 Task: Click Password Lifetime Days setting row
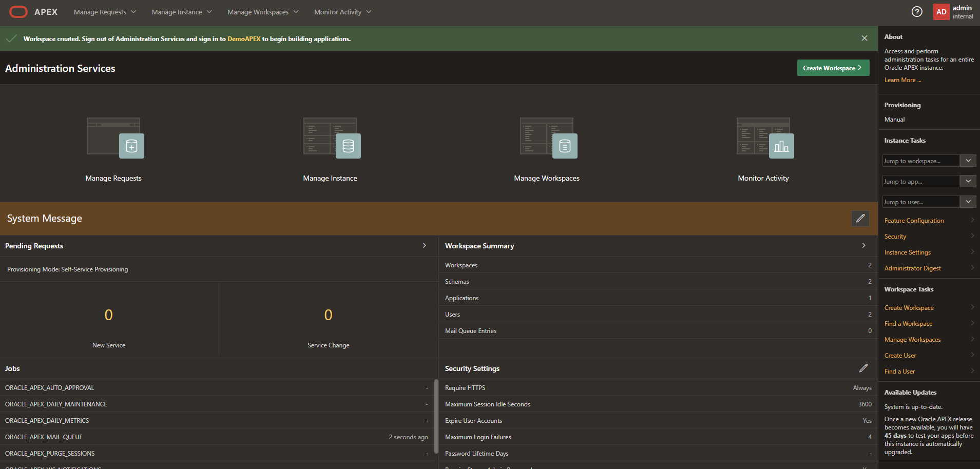click(658, 453)
